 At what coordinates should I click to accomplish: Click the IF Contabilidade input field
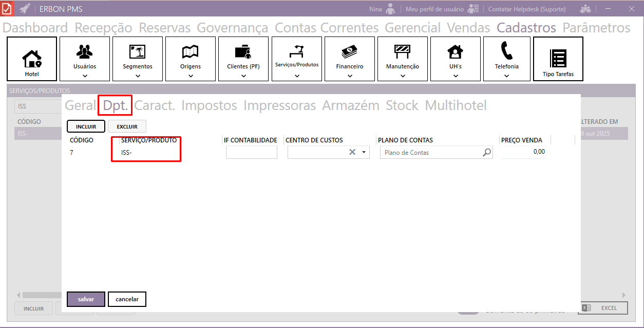click(251, 152)
